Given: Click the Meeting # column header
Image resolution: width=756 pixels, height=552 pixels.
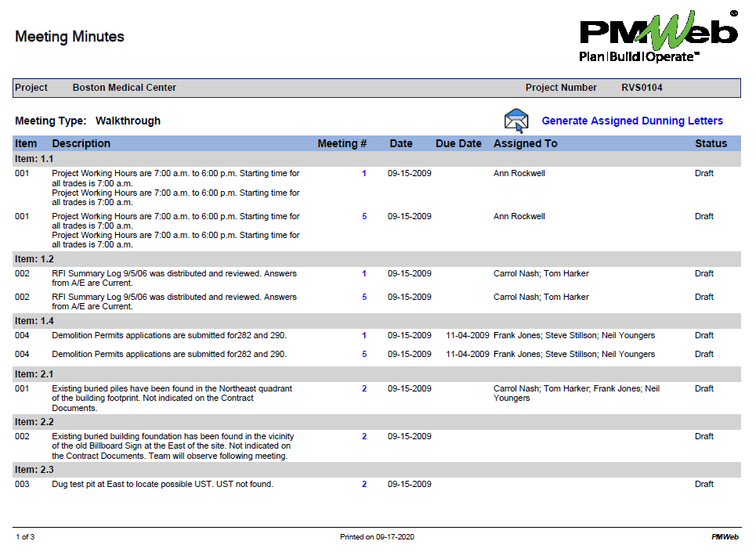Looking at the screenshot, I should pyautogui.click(x=342, y=143).
